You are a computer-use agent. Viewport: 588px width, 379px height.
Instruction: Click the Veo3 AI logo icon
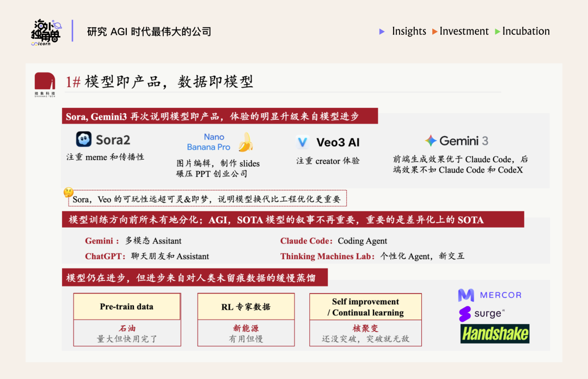tap(303, 142)
